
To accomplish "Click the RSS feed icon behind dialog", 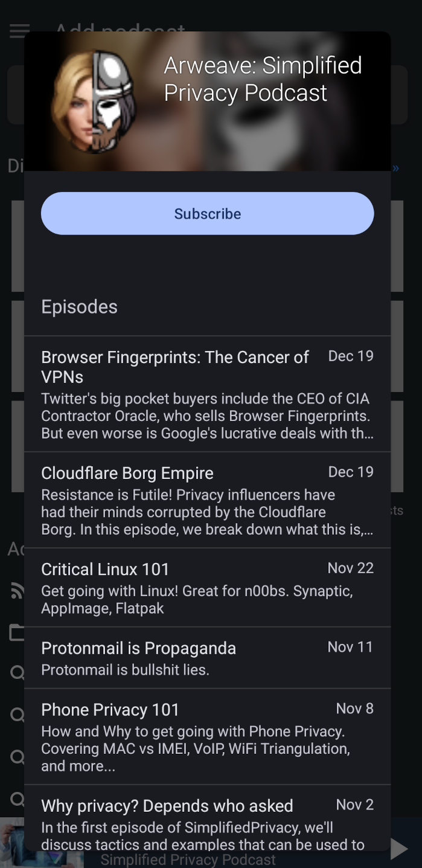I will click(x=17, y=591).
